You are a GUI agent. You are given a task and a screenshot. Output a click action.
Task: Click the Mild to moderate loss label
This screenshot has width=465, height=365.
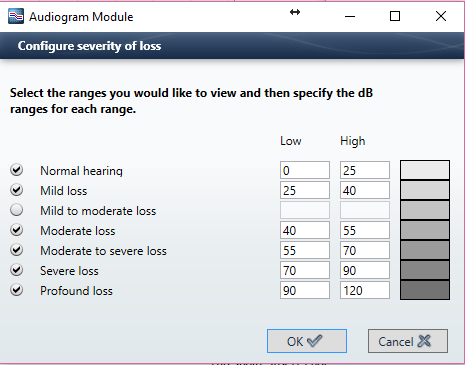tap(98, 211)
